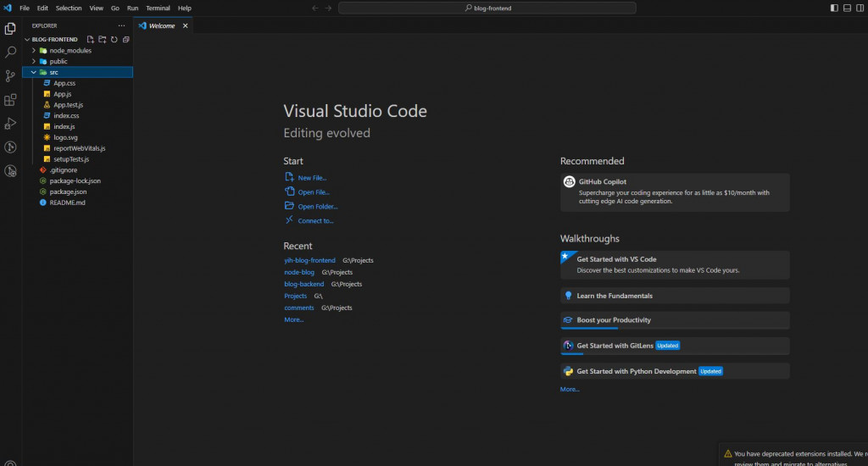This screenshot has width=868, height=466.
Task: Click More... under Walkthroughs
Action: click(x=570, y=389)
